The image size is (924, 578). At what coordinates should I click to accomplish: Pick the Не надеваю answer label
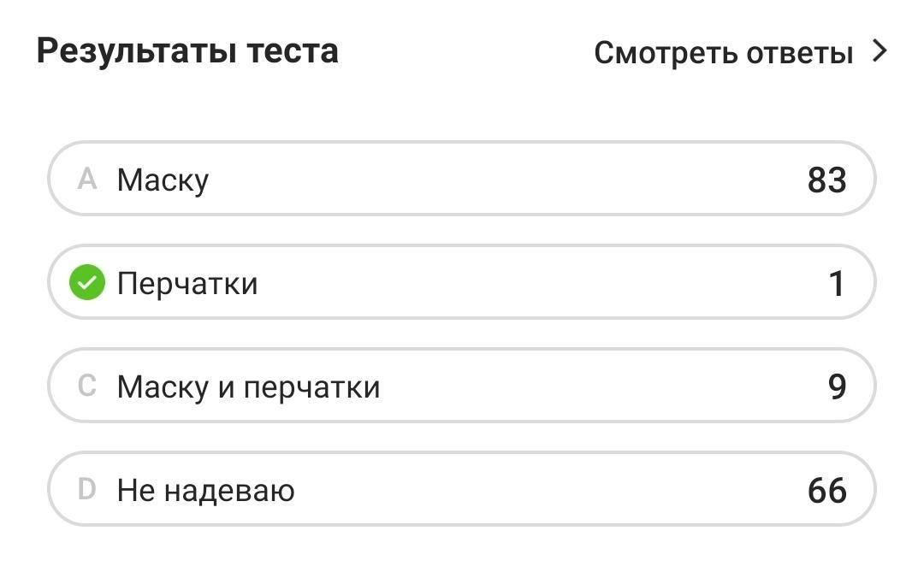205,491
